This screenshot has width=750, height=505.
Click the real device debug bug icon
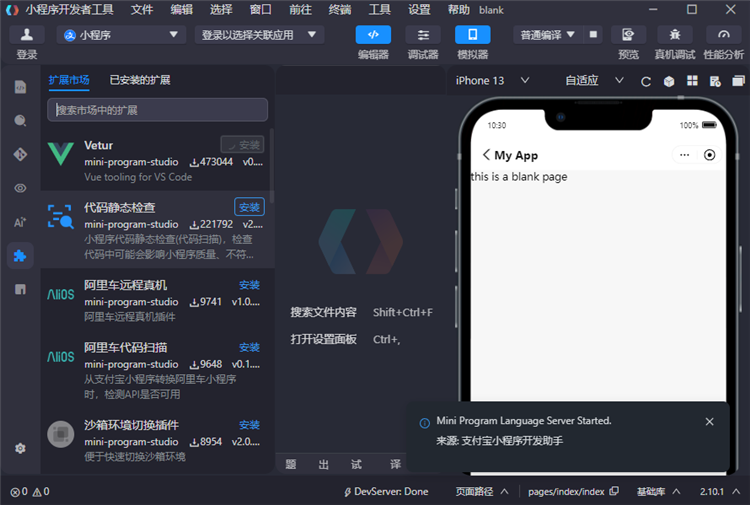pos(675,35)
